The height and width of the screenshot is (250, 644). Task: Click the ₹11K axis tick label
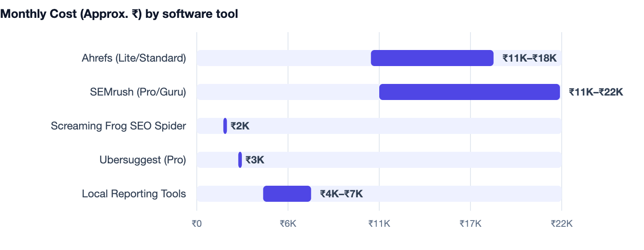[x=379, y=223]
